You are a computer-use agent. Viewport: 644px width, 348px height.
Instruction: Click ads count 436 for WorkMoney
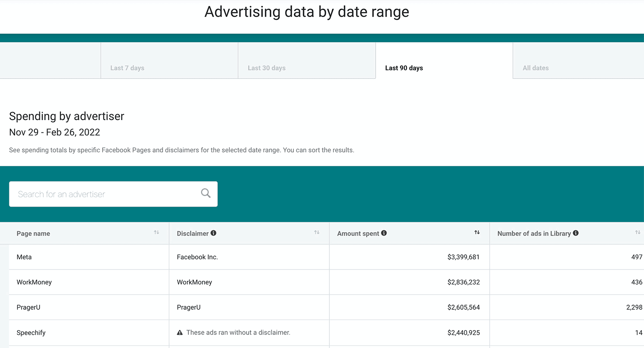point(637,282)
